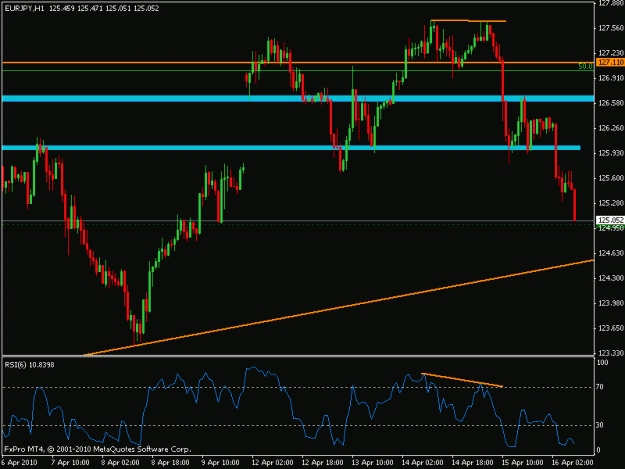Click the 124.630 price scale value
This screenshot has height=469, width=625.
click(611, 253)
